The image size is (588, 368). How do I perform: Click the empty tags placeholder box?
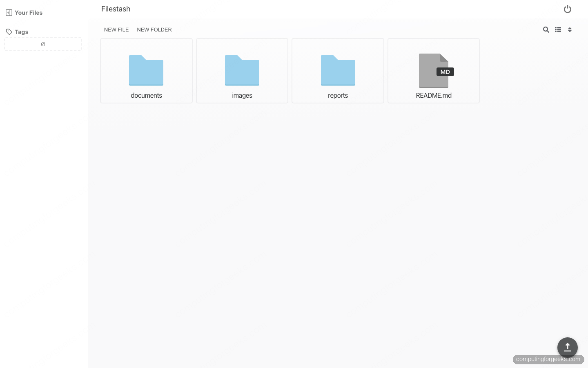point(43,44)
